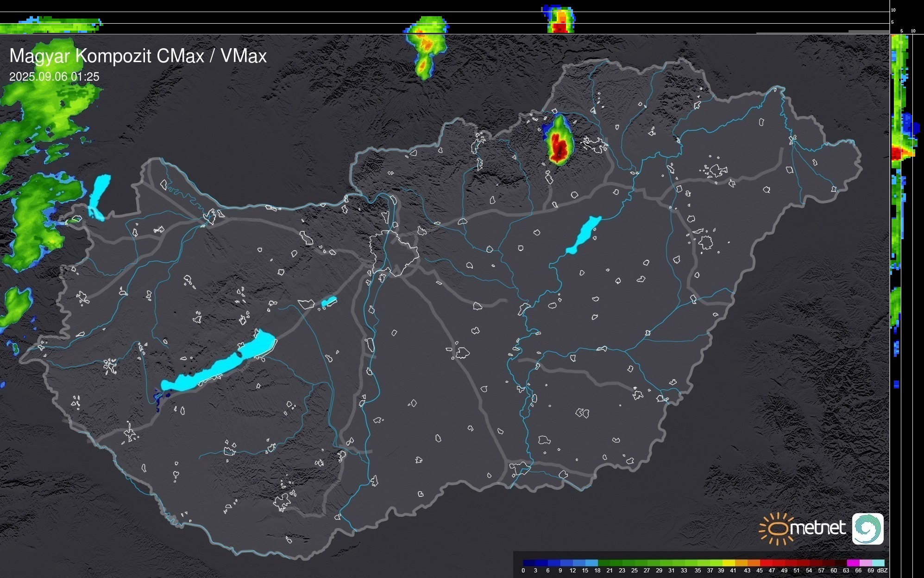Click the 2025.09.06 01:25 timestamp
924x578 pixels.
(x=54, y=77)
